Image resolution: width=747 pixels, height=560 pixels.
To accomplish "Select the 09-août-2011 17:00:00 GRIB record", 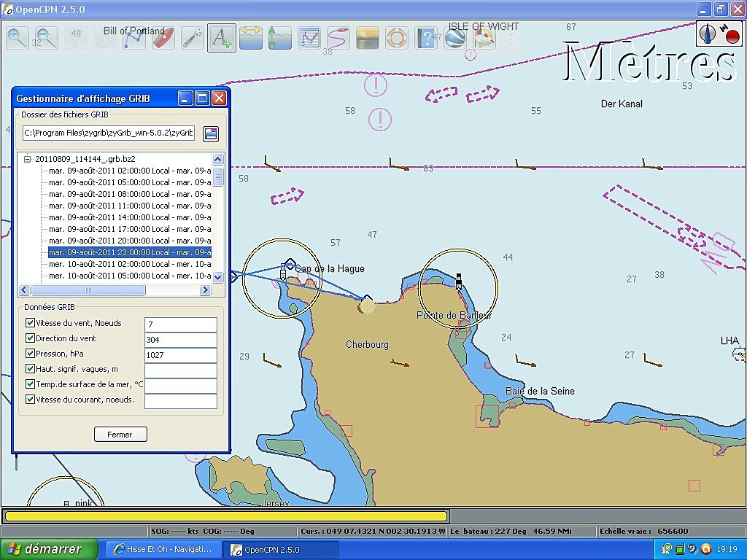I will coord(130,229).
